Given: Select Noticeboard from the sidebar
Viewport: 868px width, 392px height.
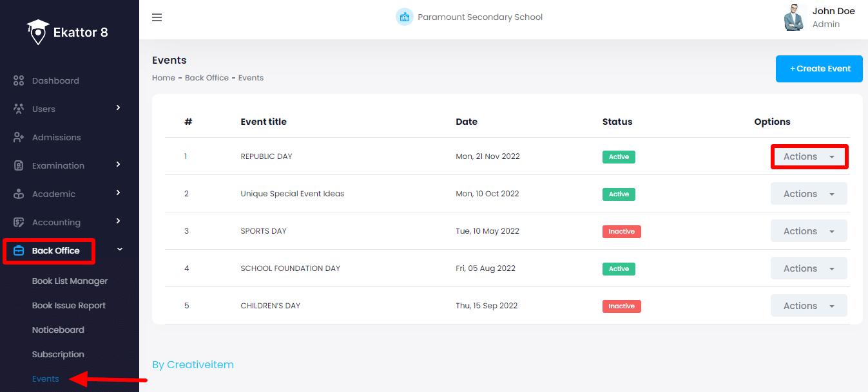Looking at the screenshot, I should (x=58, y=330).
